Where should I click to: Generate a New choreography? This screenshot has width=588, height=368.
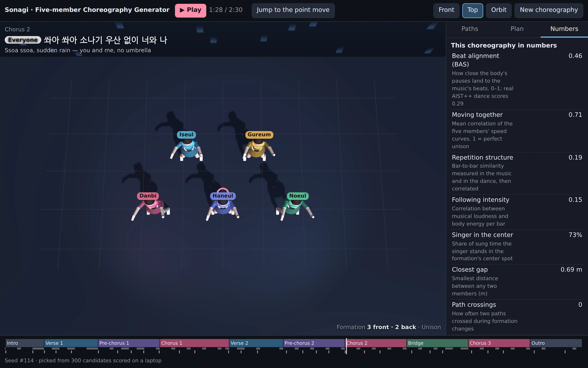pos(549,10)
